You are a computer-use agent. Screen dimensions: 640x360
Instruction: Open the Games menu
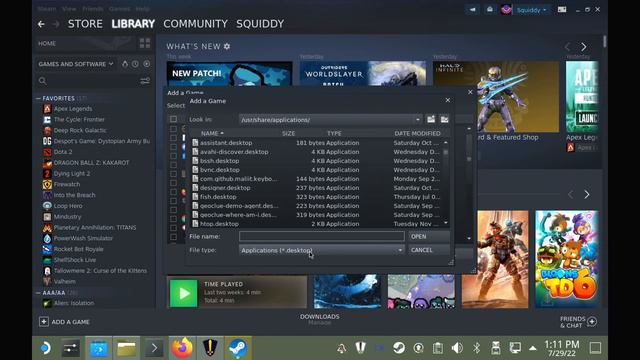click(x=119, y=9)
